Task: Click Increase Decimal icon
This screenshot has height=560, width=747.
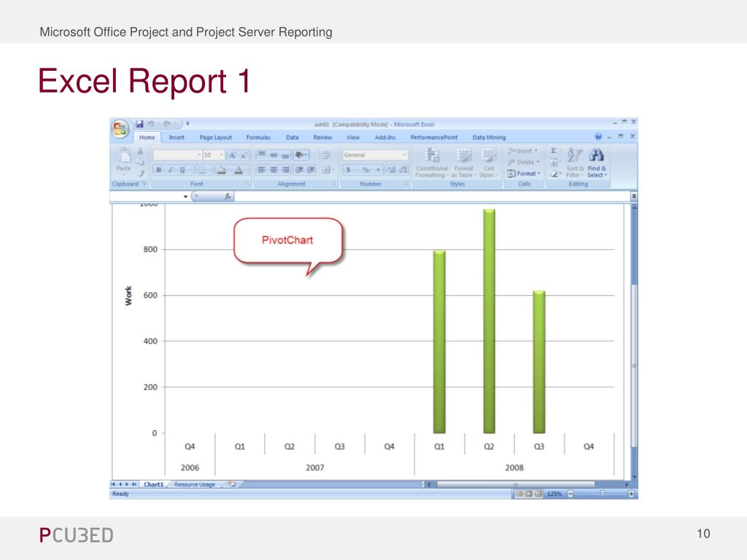Action: (392, 170)
